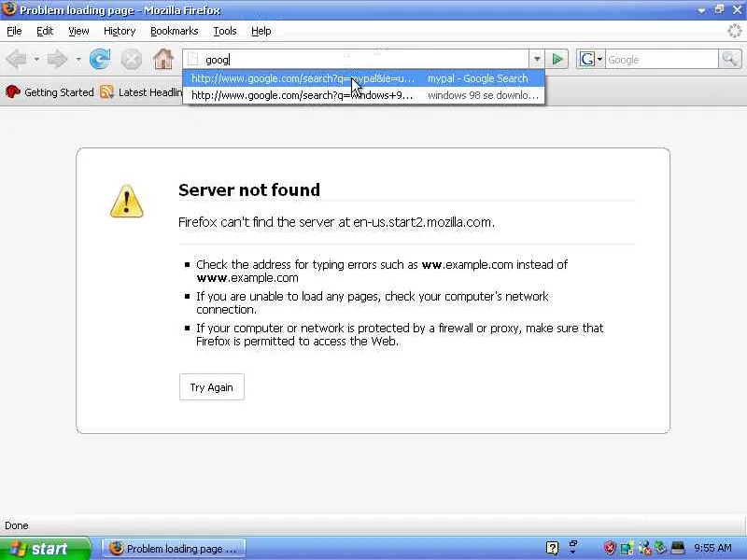
Task: Click the Back arrow navigation button
Action: coord(17,60)
